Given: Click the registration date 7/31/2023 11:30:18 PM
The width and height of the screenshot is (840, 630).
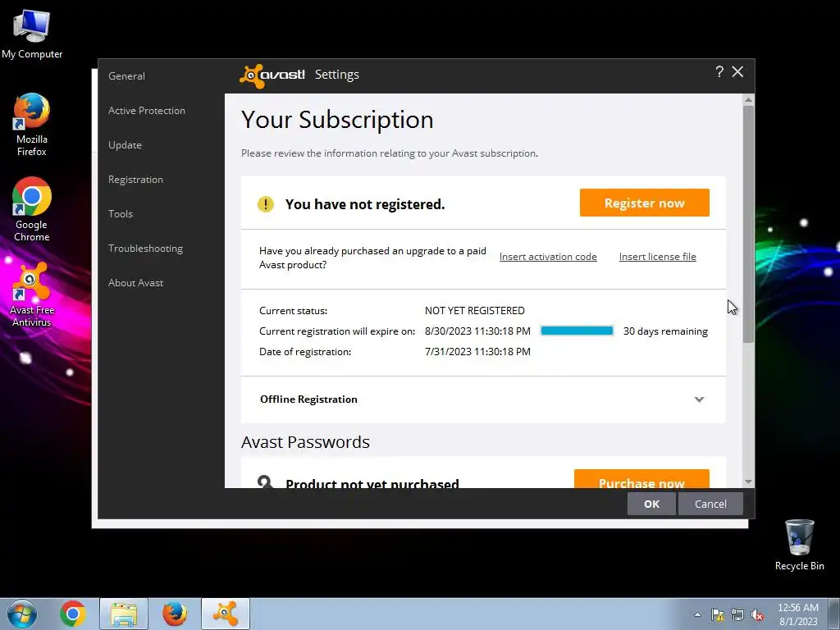Looking at the screenshot, I should pyautogui.click(x=477, y=351).
